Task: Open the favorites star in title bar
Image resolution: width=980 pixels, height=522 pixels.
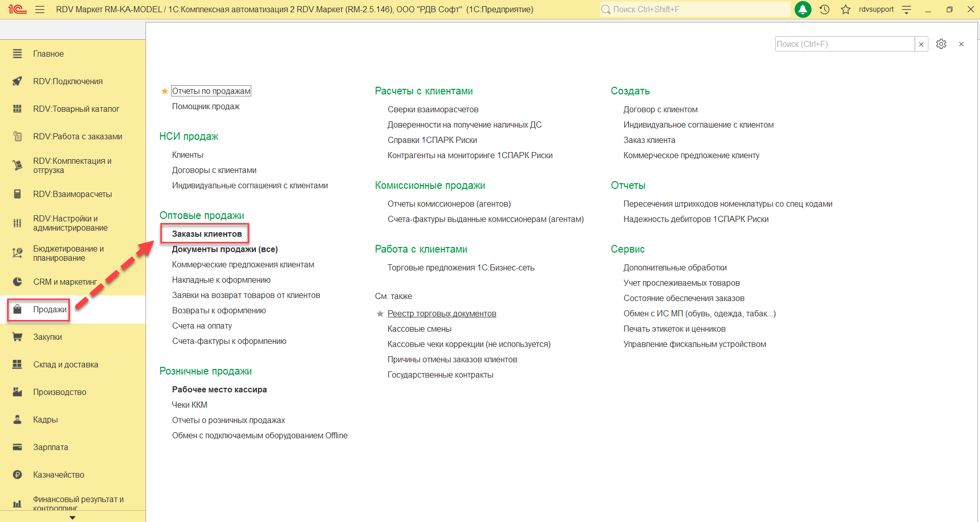Action: point(846,9)
